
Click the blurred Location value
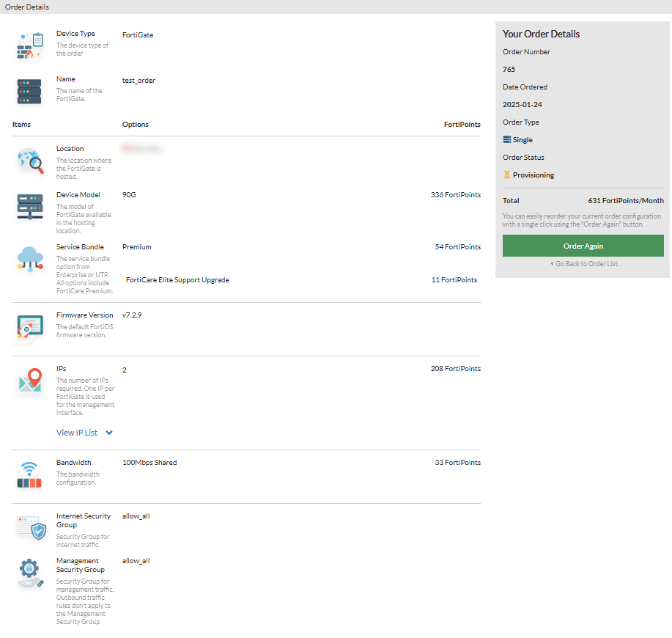[141, 148]
